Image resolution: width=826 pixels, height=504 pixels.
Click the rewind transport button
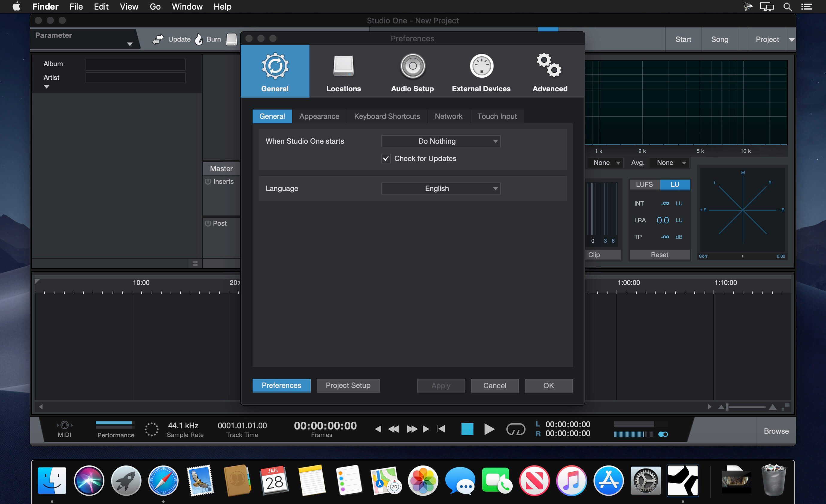pyautogui.click(x=393, y=429)
